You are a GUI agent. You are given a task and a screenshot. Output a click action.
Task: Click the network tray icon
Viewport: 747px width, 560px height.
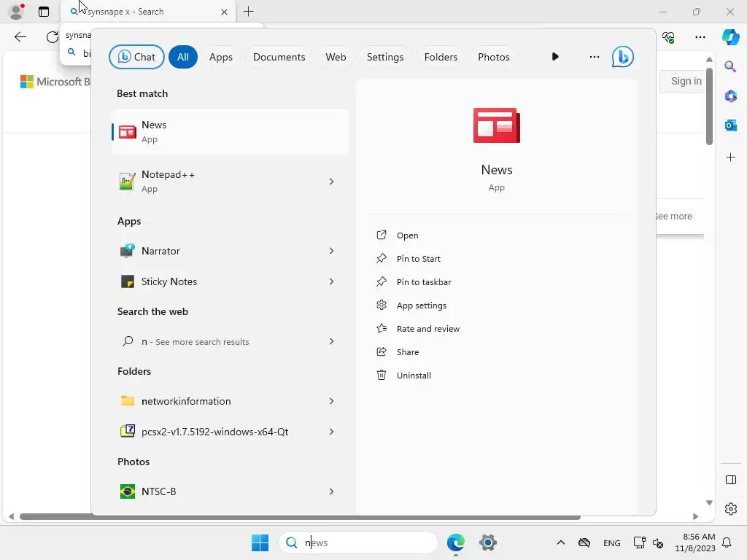(639, 542)
